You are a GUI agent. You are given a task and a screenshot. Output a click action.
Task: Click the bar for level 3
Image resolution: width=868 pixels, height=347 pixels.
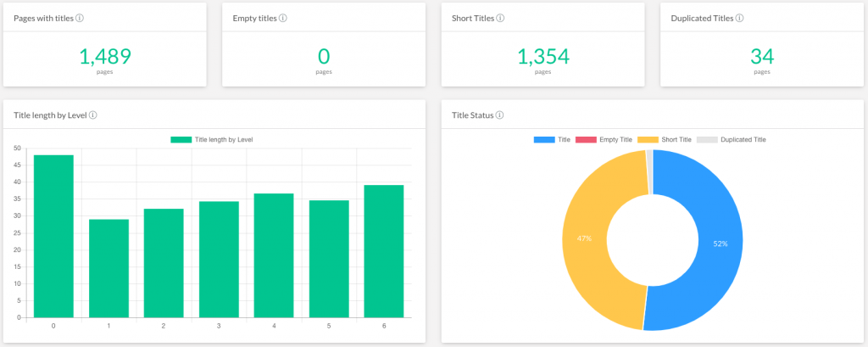click(x=219, y=260)
